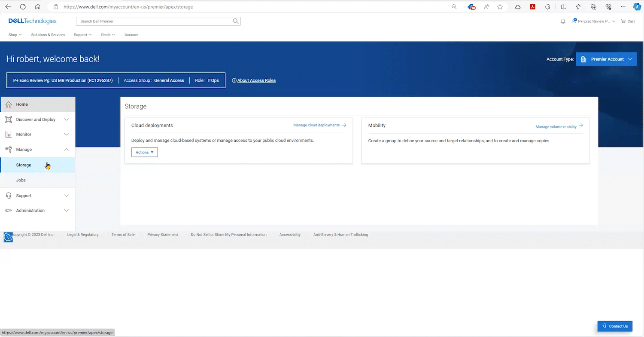Open Privacy Statement link
This screenshot has height=337, width=644.
click(x=163, y=235)
